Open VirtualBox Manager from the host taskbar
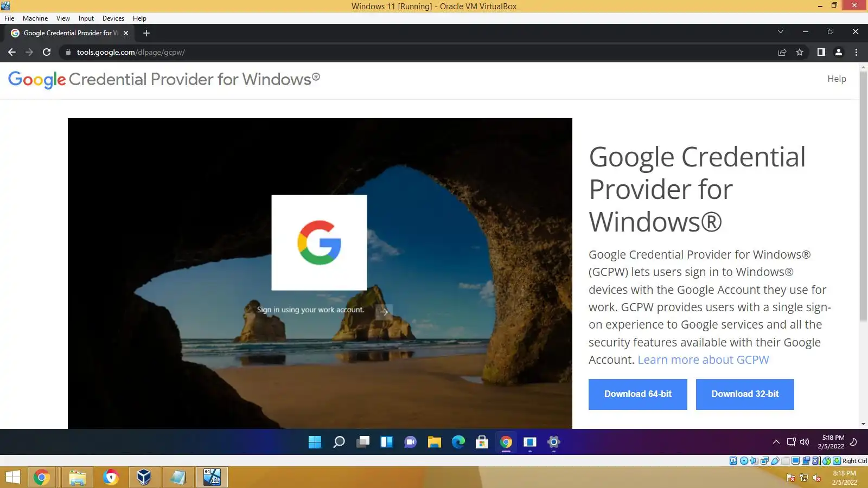 coord(144,477)
